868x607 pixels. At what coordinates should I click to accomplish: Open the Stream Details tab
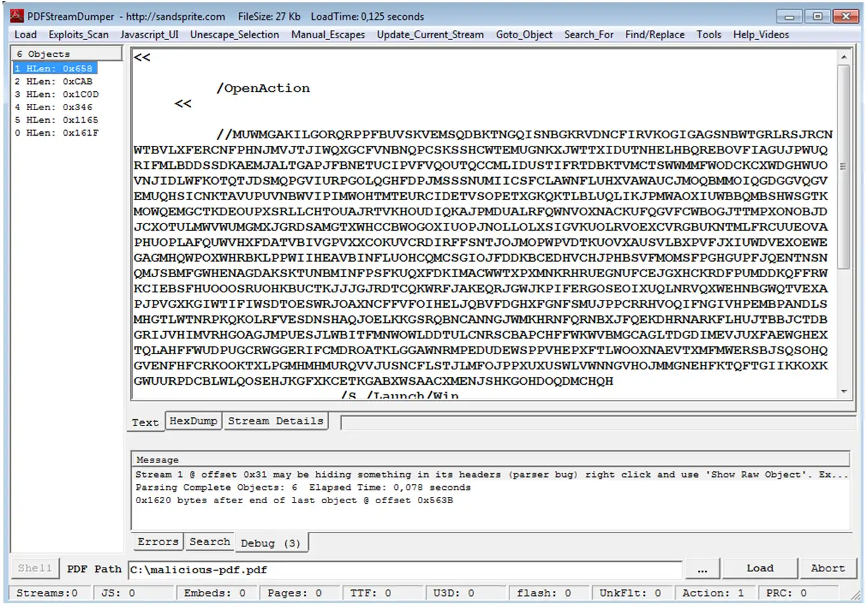tap(276, 421)
